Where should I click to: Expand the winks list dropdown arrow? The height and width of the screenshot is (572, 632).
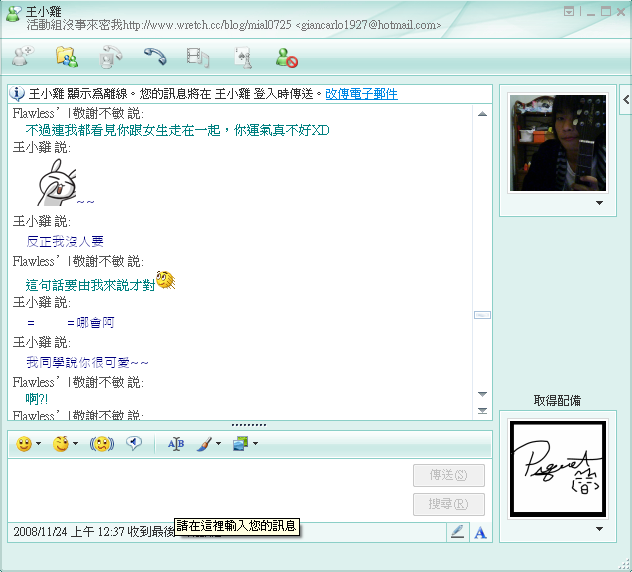click(75, 443)
